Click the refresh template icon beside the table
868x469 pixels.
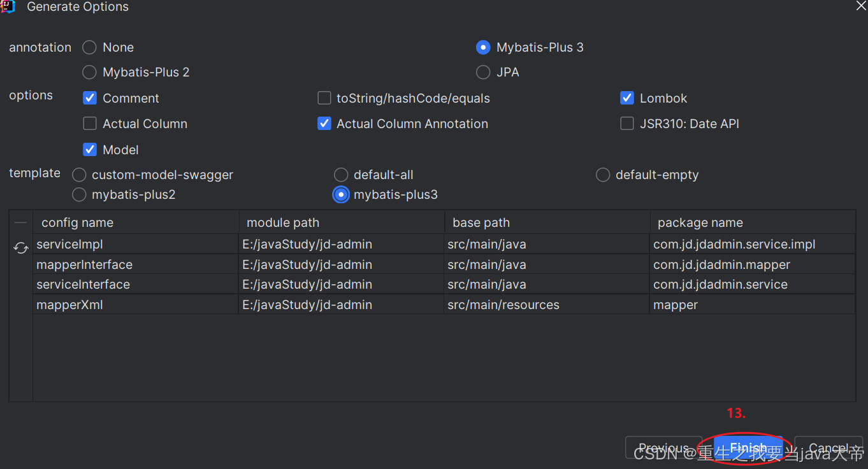pyautogui.click(x=21, y=248)
